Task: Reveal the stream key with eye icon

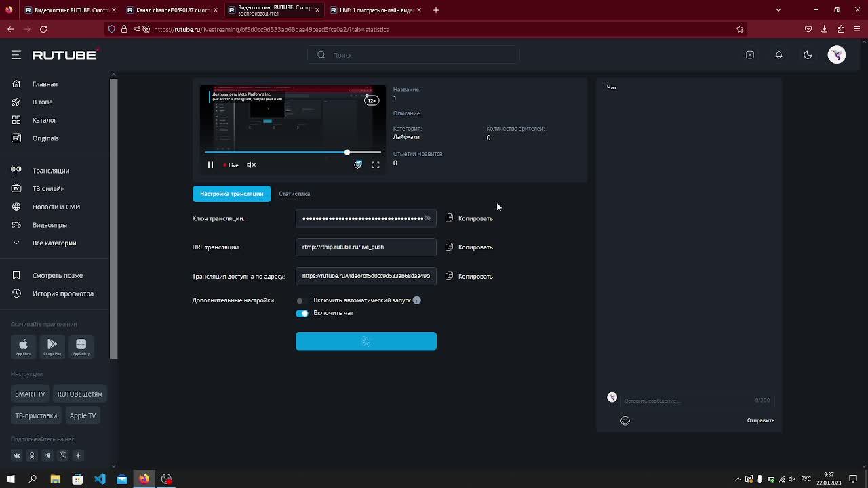Action: pos(427,218)
